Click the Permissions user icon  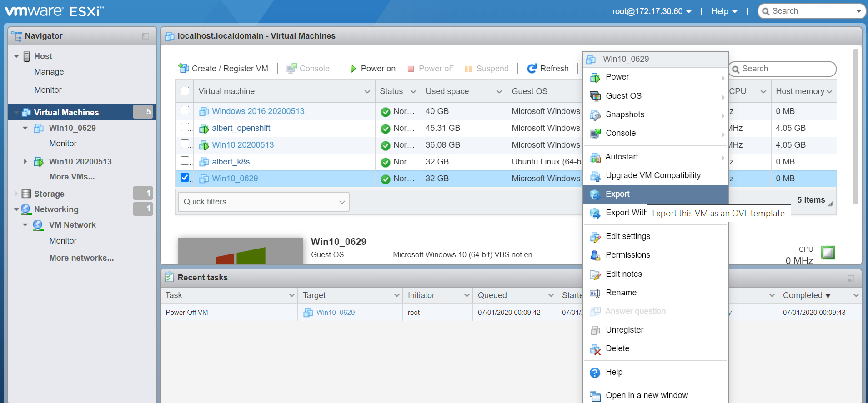pyautogui.click(x=595, y=255)
